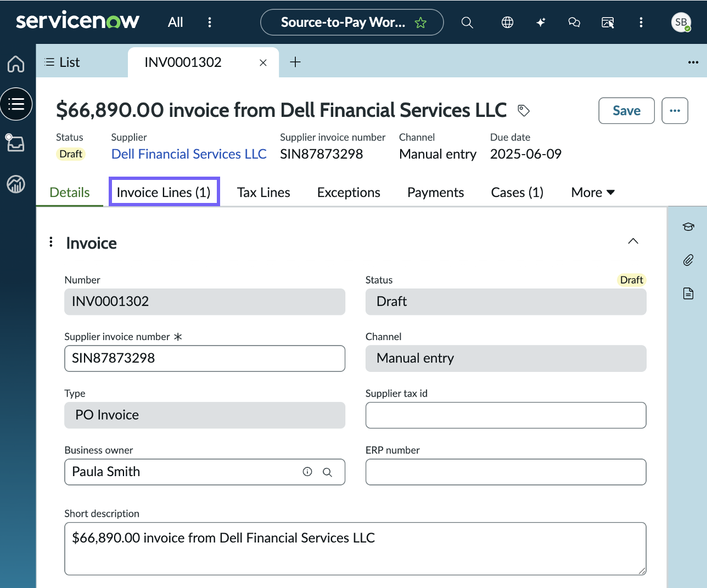Launch the Now Assist sparkle icon
Viewport: 707px width, 588px height.
click(x=541, y=22)
